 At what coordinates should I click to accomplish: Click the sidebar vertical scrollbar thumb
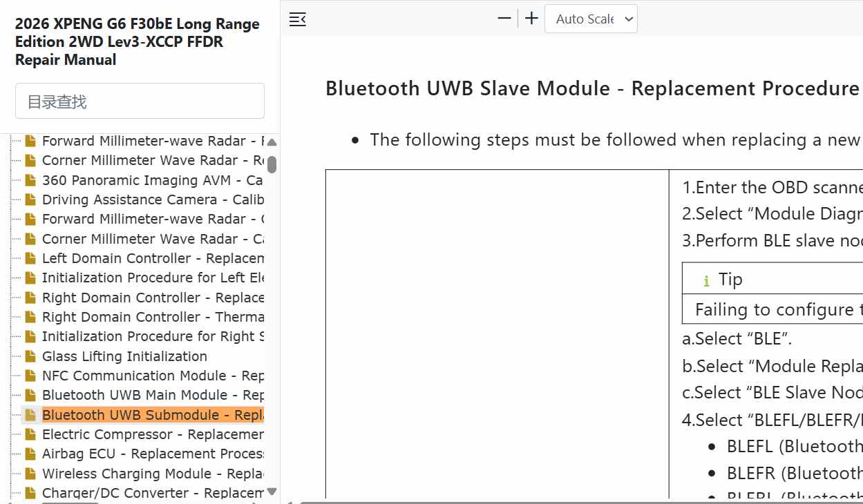pyautogui.click(x=272, y=164)
